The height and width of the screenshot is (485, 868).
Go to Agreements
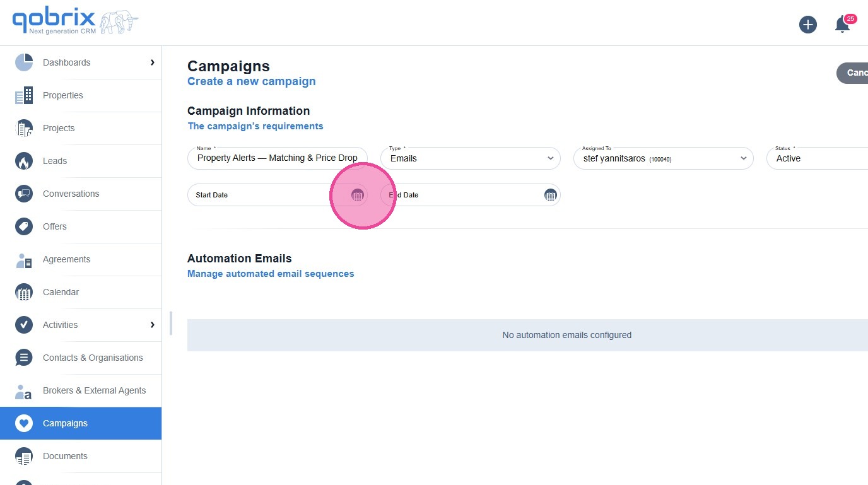(x=81, y=259)
